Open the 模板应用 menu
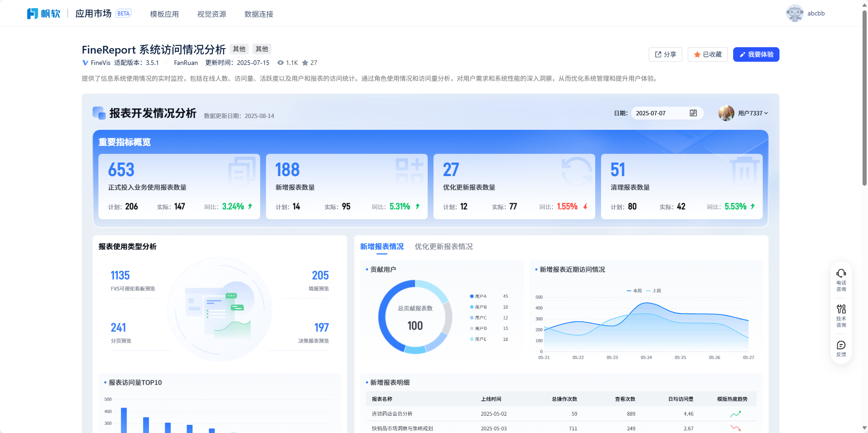The width and height of the screenshot is (868, 433). click(164, 14)
